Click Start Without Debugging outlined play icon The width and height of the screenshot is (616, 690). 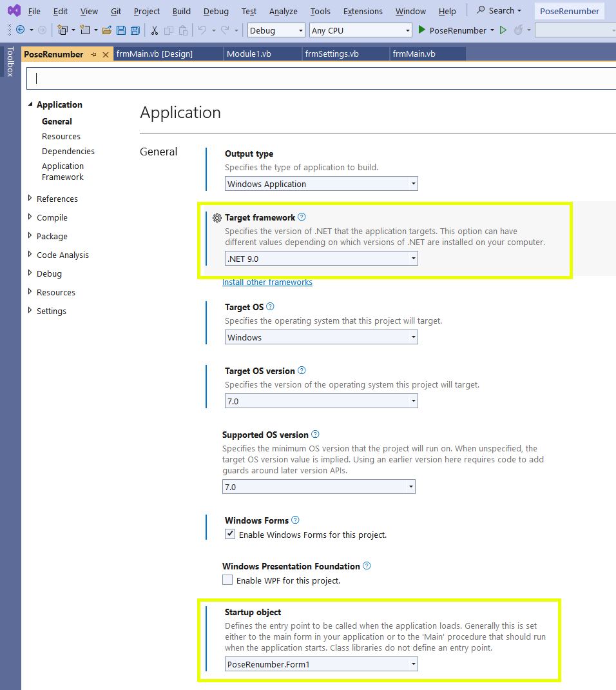click(x=503, y=30)
